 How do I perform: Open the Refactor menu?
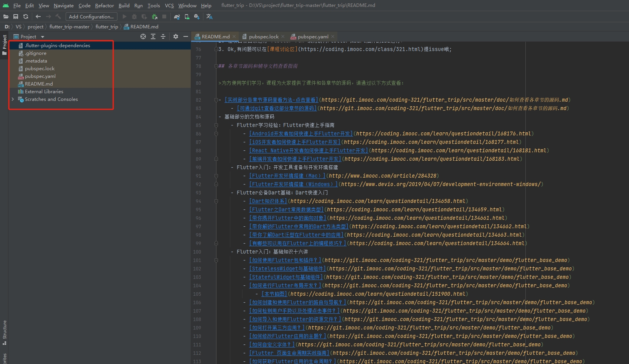(104, 5)
